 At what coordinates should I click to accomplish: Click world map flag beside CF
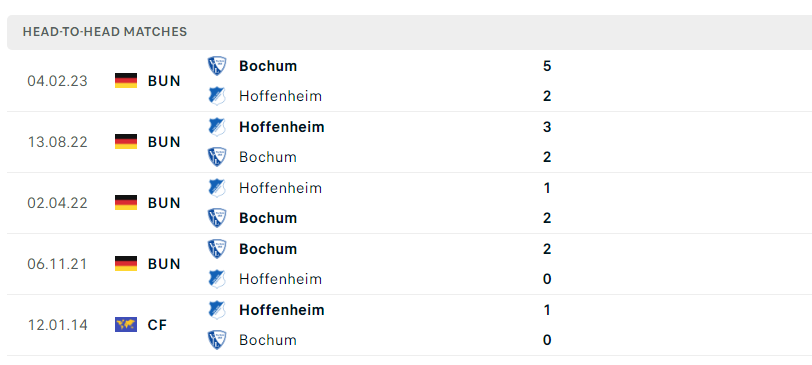pyautogui.click(x=126, y=325)
